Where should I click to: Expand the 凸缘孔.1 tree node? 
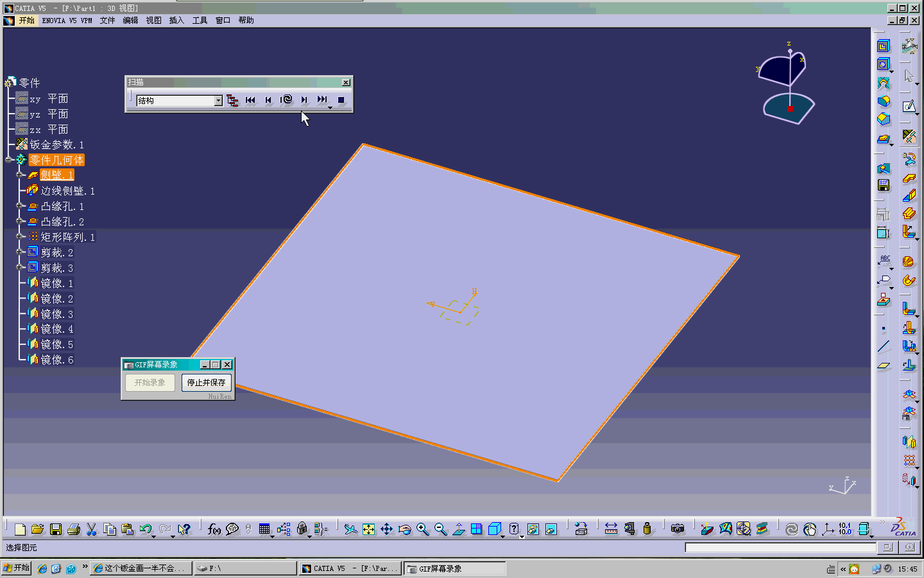(20, 206)
